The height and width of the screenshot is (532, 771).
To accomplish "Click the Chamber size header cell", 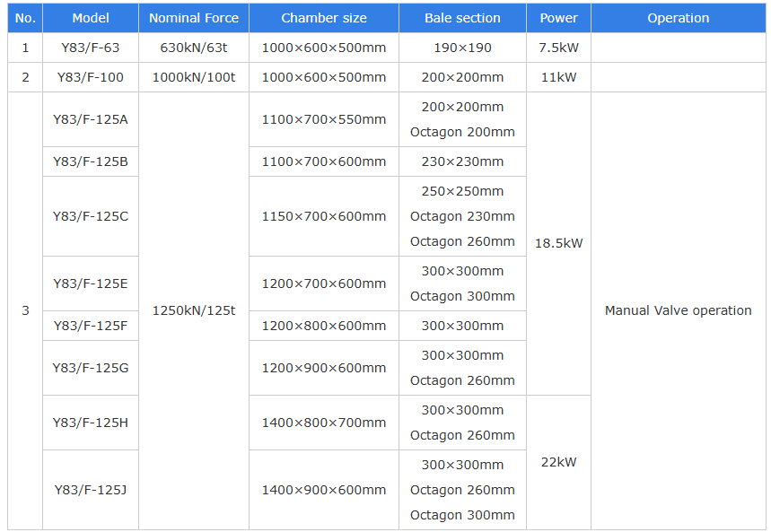I will pos(324,18).
